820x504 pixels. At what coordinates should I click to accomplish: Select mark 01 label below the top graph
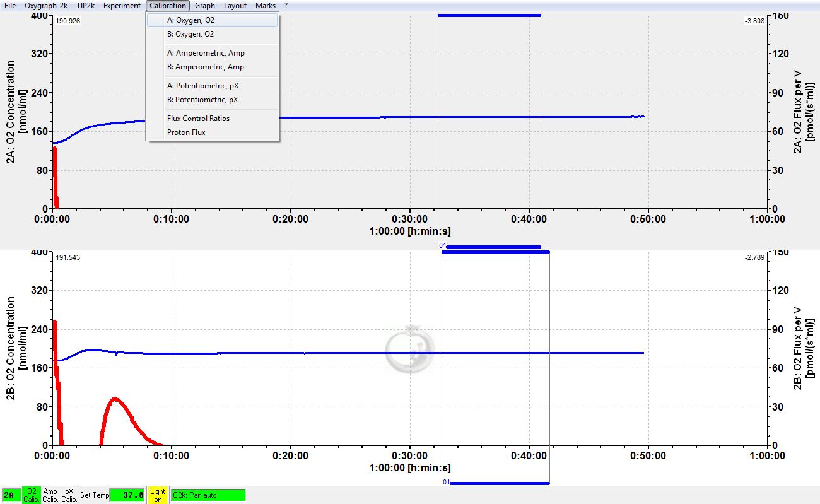(443, 246)
